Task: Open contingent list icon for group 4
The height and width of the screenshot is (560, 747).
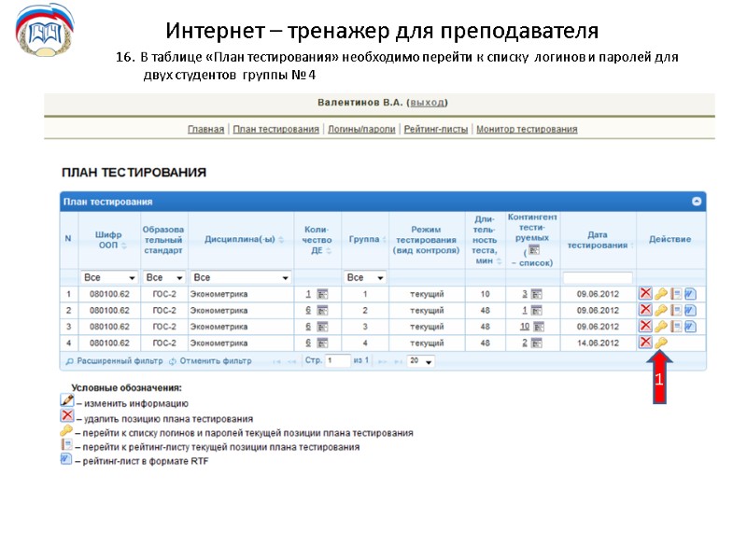Action: click(x=537, y=343)
